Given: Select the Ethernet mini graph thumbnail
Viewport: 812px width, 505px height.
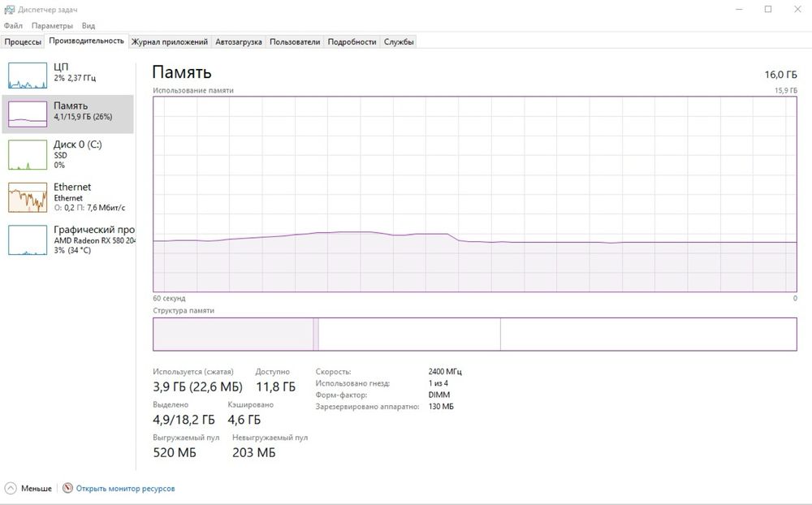Looking at the screenshot, I should (x=28, y=197).
